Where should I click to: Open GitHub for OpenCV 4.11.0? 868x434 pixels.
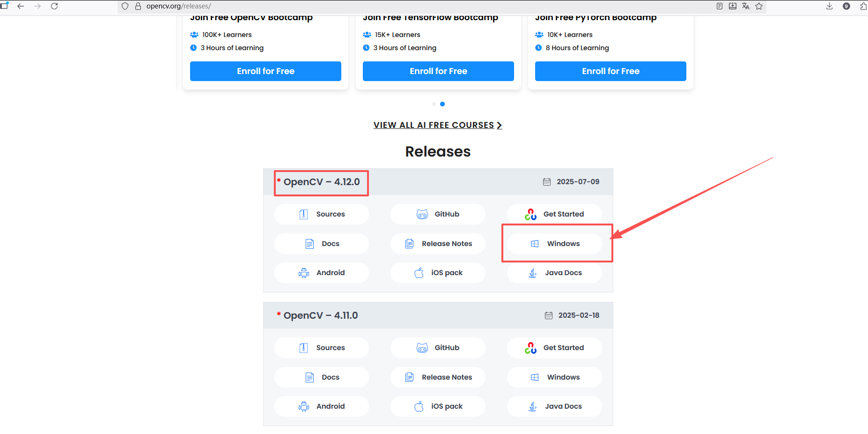pyautogui.click(x=438, y=348)
